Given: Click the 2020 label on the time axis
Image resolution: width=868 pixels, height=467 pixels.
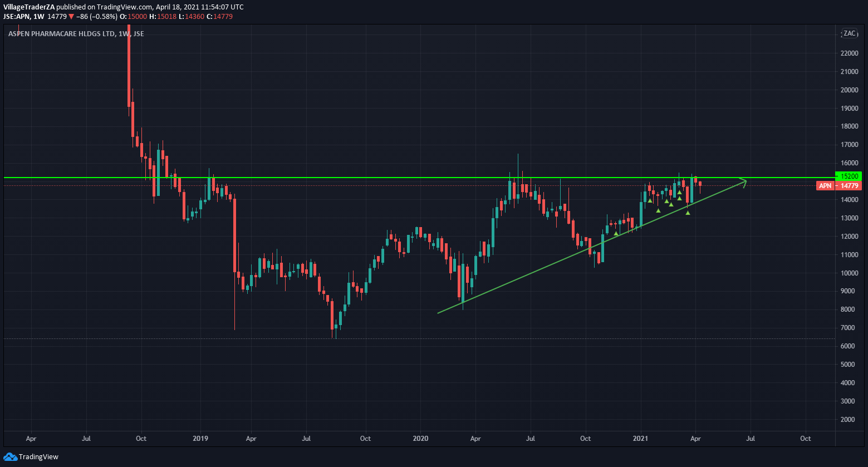Looking at the screenshot, I should 420,439.
